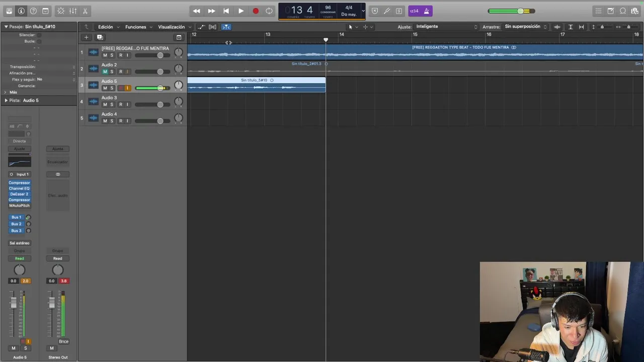Check the Silenciar checkbox
This screenshot has height=362, width=644.
(39, 35)
